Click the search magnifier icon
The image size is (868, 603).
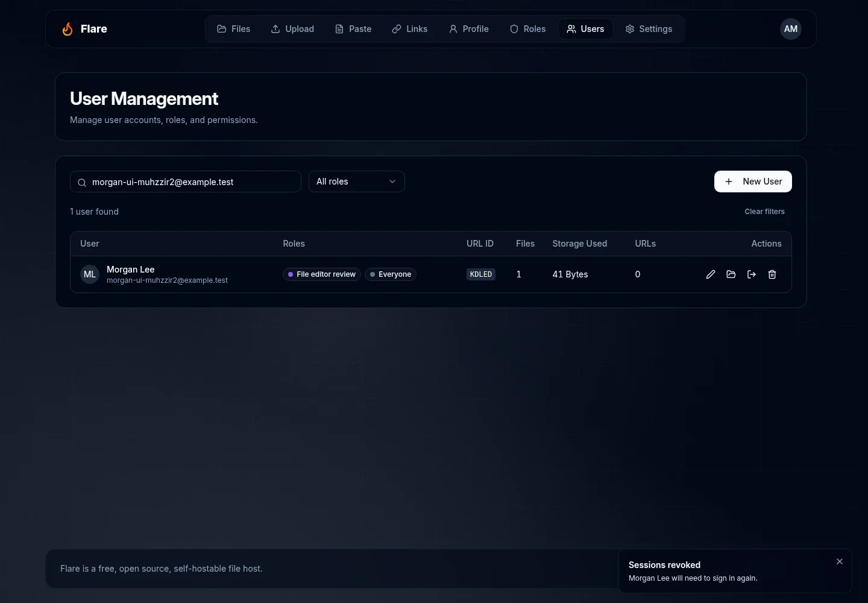click(82, 182)
